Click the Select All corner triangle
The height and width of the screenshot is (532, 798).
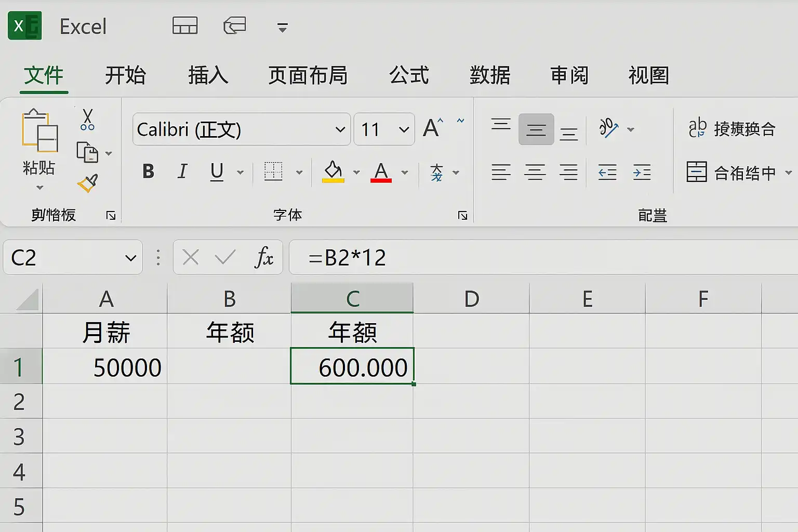[x=27, y=299]
